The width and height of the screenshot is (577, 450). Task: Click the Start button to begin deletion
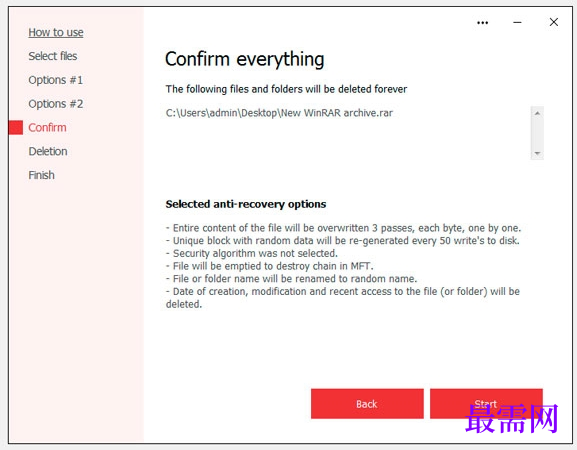[x=486, y=404]
